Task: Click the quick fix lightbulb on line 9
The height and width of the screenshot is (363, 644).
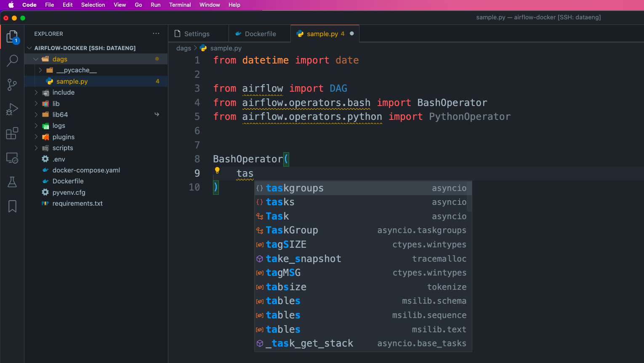Action: coord(217,170)
